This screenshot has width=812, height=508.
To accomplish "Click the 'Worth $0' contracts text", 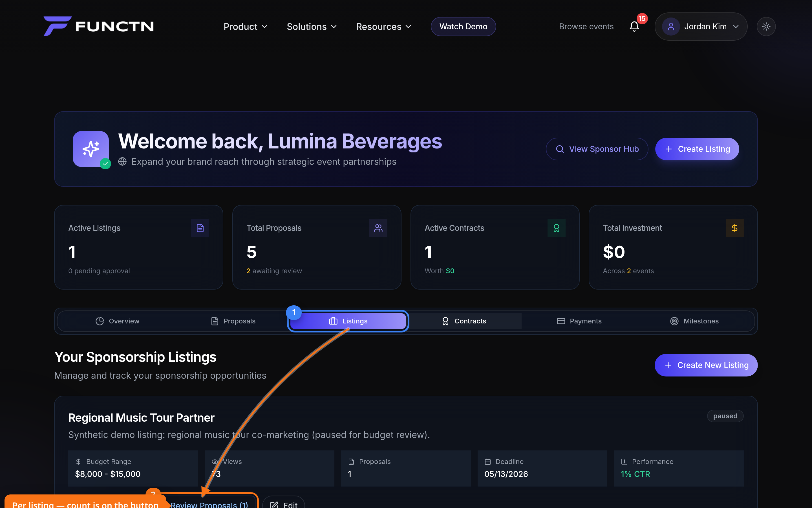I will (439, 271).
